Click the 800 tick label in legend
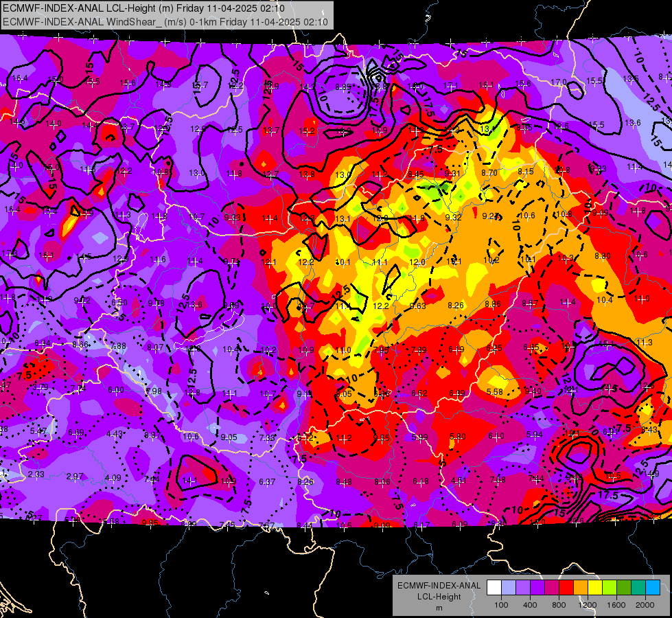672x618 pixels. coord(559,605)
